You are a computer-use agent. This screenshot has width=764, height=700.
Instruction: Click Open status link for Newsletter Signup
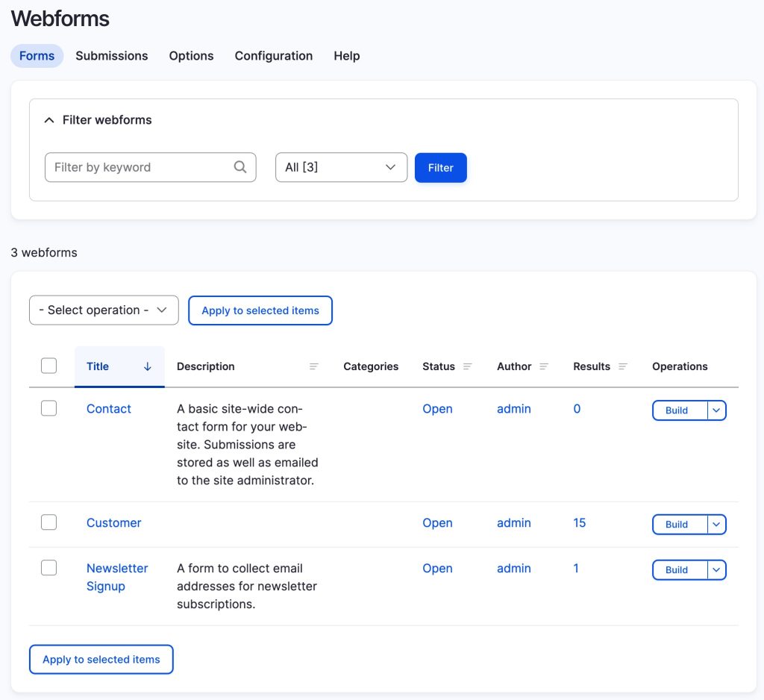437,569
